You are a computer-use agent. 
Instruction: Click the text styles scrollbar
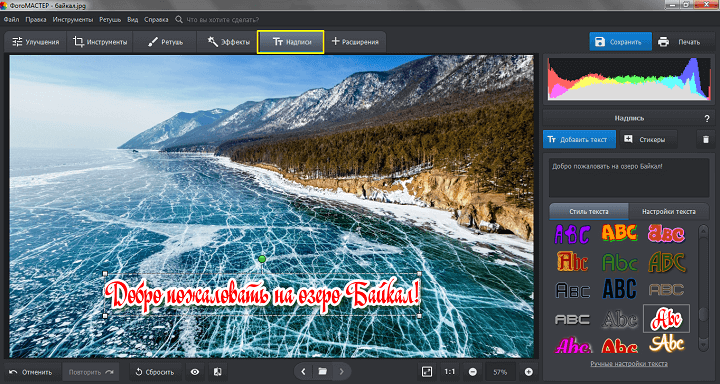[x=703, y=288]
